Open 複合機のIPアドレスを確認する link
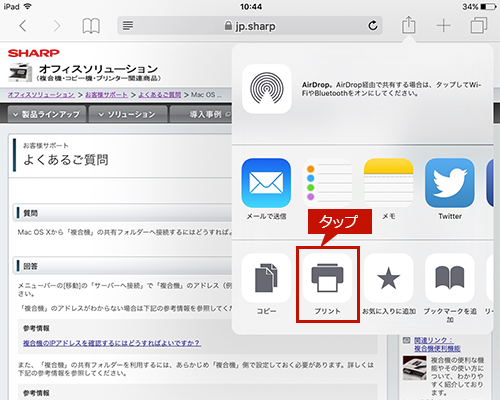This screenshot has height=400, width=500. (112, 343)
